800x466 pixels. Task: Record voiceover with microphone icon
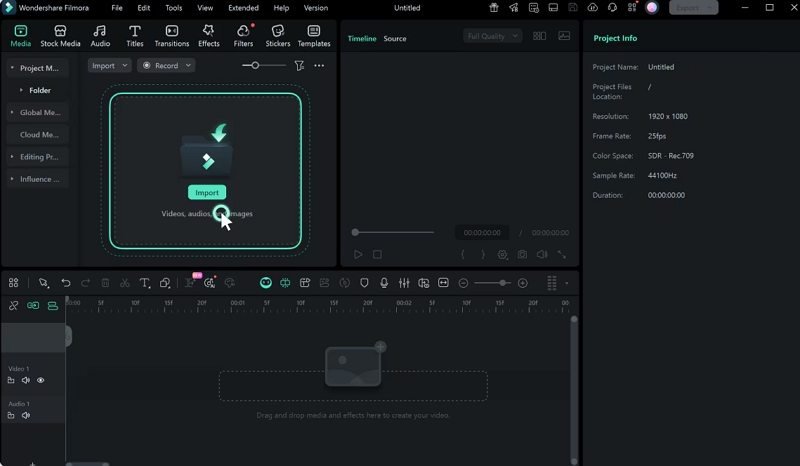coord(384,283)
